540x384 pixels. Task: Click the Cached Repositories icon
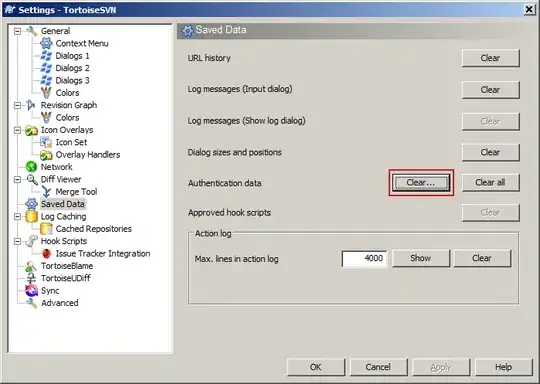[46, 229]
